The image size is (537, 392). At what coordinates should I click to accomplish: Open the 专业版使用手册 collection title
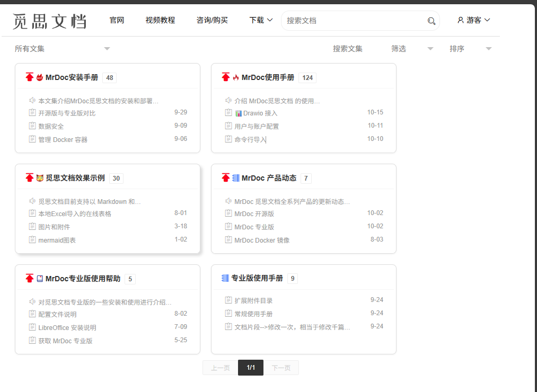257,278
